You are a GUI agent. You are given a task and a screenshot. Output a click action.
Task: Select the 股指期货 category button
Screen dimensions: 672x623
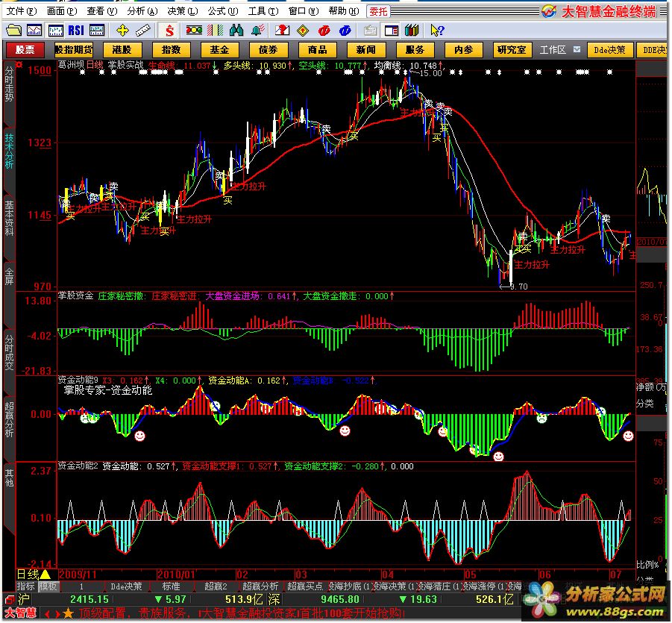pyautogui.click(x=74, y=50)
